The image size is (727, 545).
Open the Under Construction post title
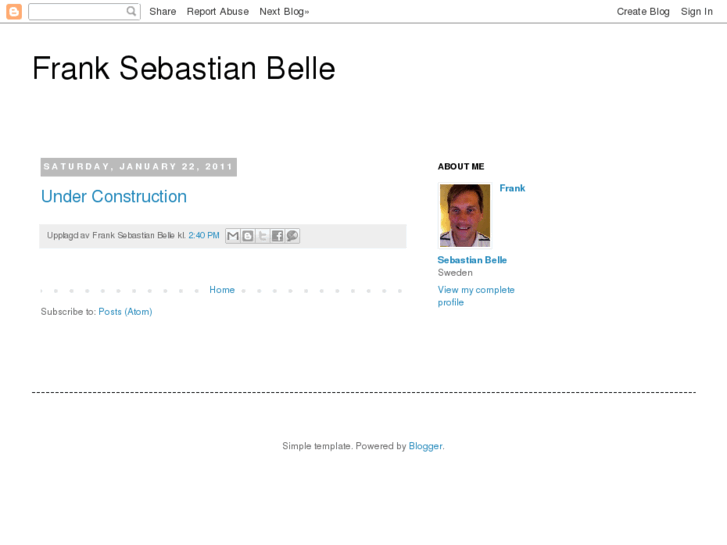pyautogui.click(x=114, y=197)
